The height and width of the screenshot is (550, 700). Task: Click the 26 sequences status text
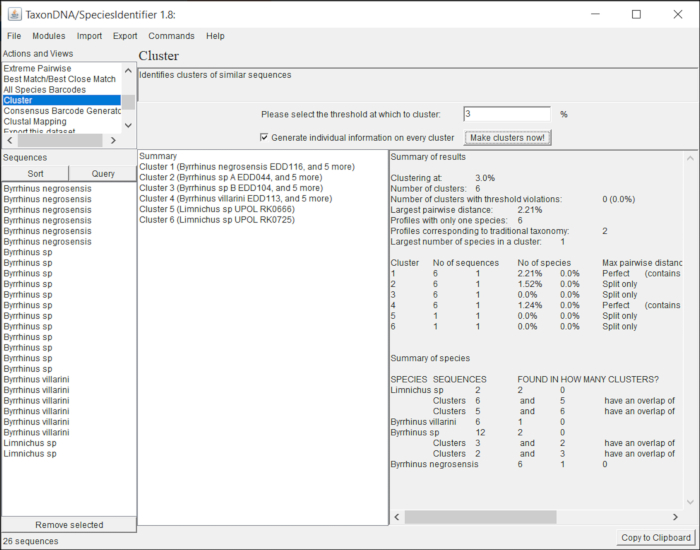31,541
